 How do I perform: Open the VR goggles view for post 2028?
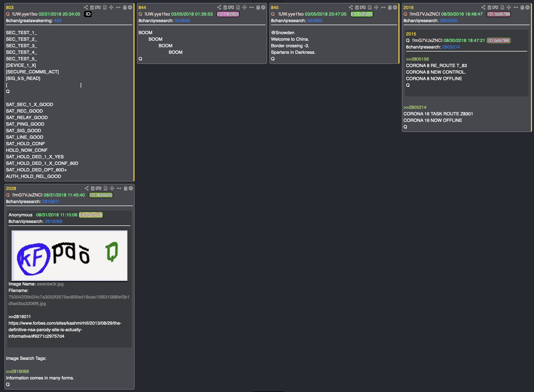click(99, 188)
